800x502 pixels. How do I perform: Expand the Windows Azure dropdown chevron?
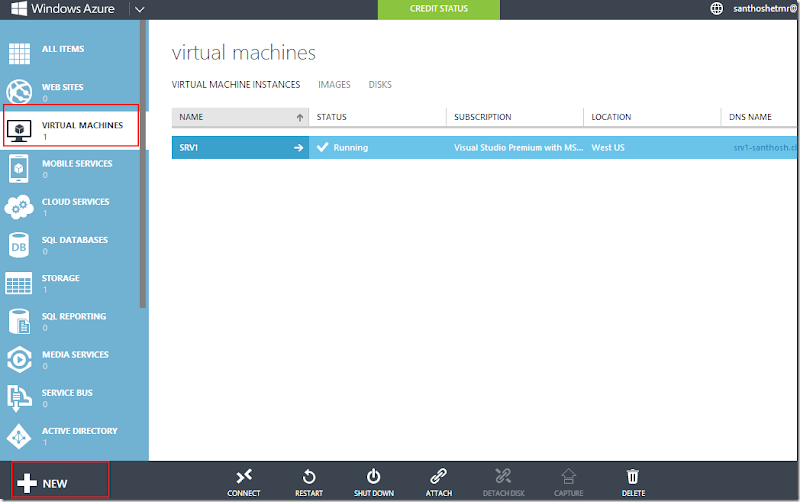point(139,9)
